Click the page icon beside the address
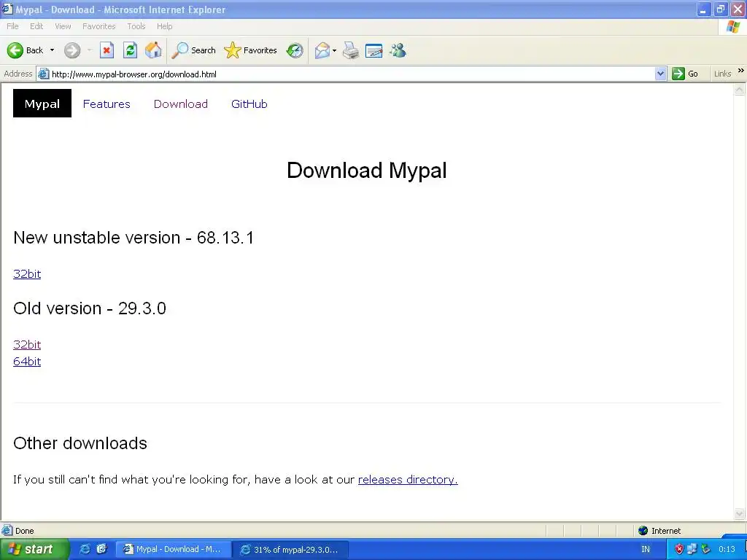The image size is (747, 560). (x=43, y=74)
